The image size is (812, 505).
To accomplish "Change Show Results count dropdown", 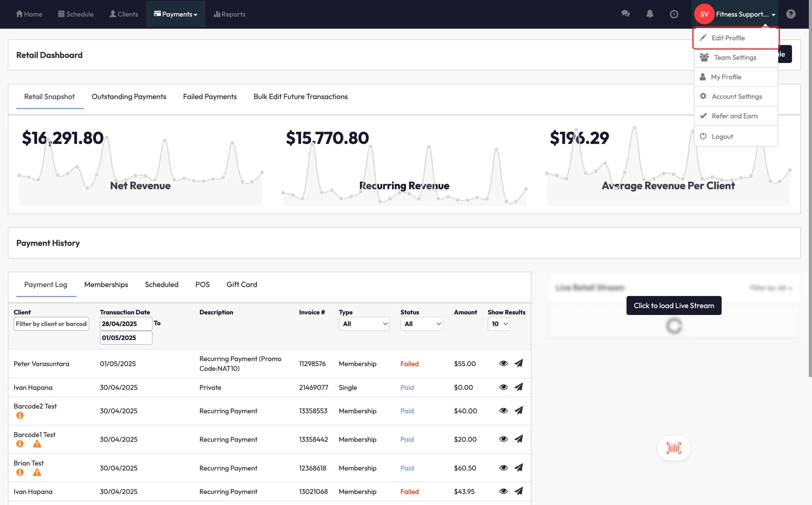I will point(499,324).
